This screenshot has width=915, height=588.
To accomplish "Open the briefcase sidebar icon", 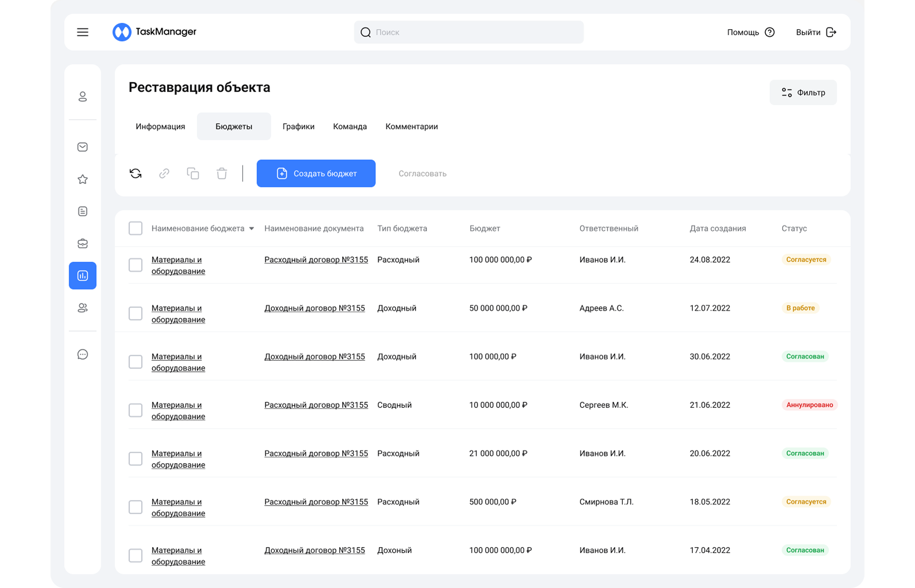I will pos(82,243).
